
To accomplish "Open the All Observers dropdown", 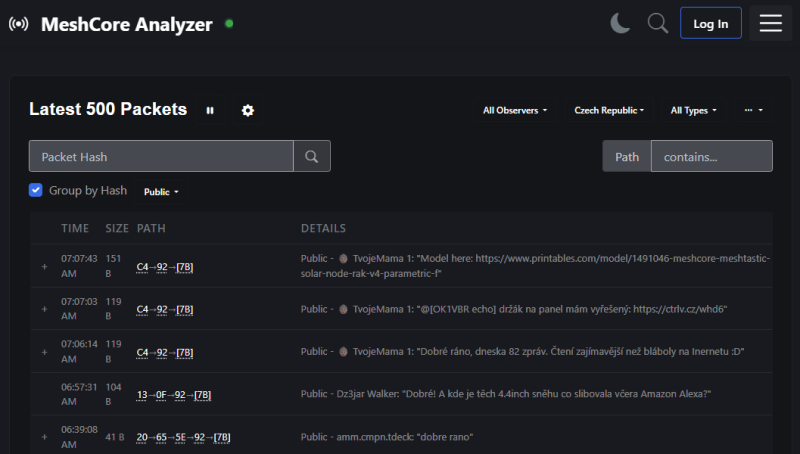I will [x=515, y=110].
